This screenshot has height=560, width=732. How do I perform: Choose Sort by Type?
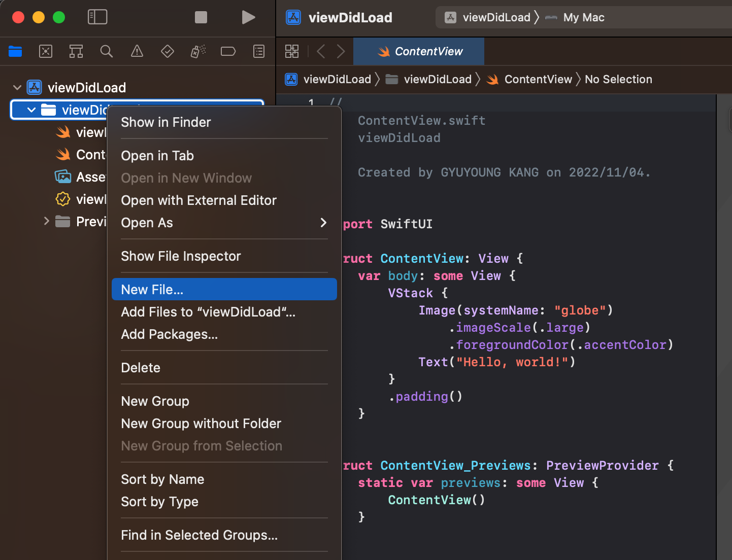pos(224,502)
